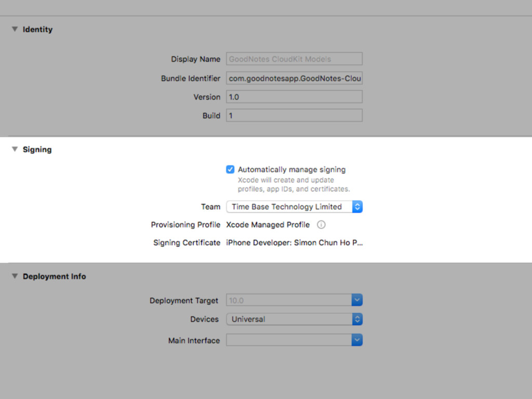Click the 'Main Interface' label
Viewport: 532px width, 399px height.
click(x=194, y=340)
